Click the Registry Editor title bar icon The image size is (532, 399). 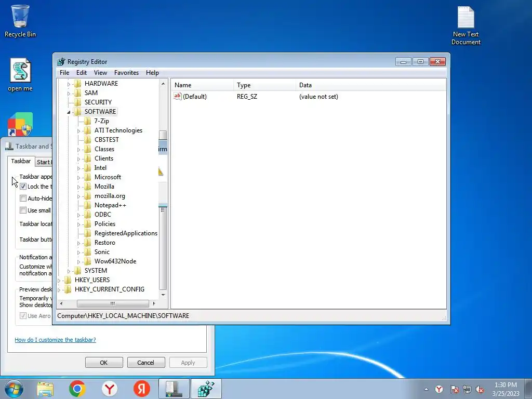tap(61, 62)
